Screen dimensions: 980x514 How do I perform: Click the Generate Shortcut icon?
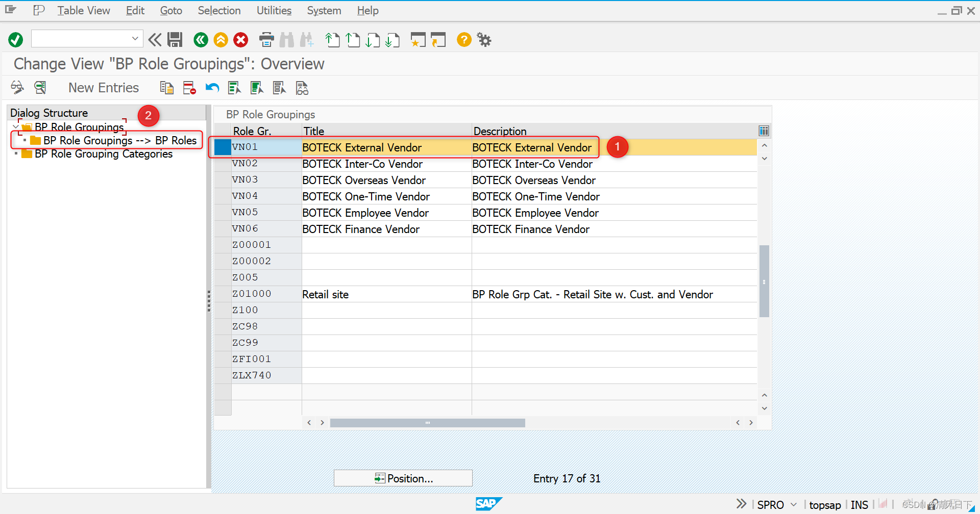(438, 40)
